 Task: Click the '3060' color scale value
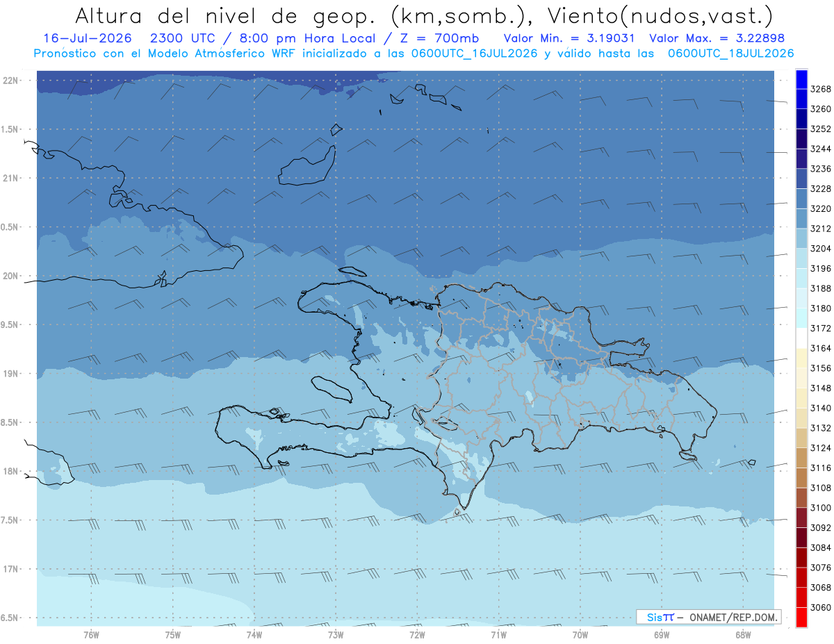[x=821, y=608]
